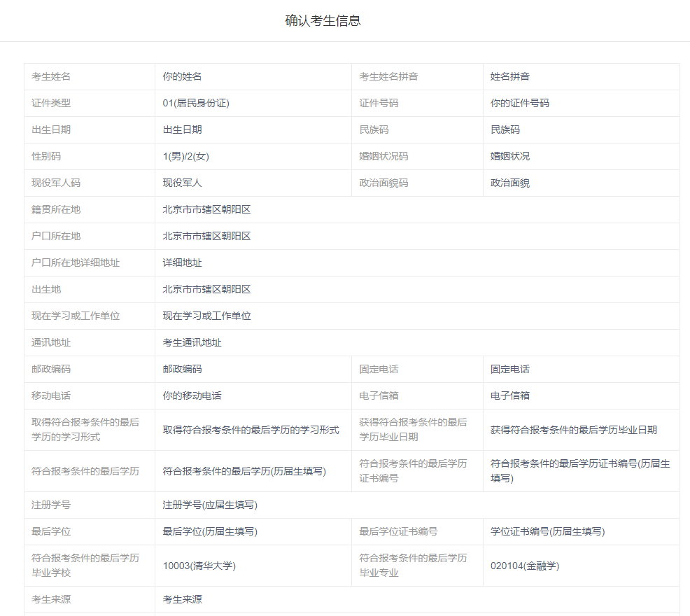Click the value 你的证件号码
The image size is (690, 616).
[x=520, y=103]
